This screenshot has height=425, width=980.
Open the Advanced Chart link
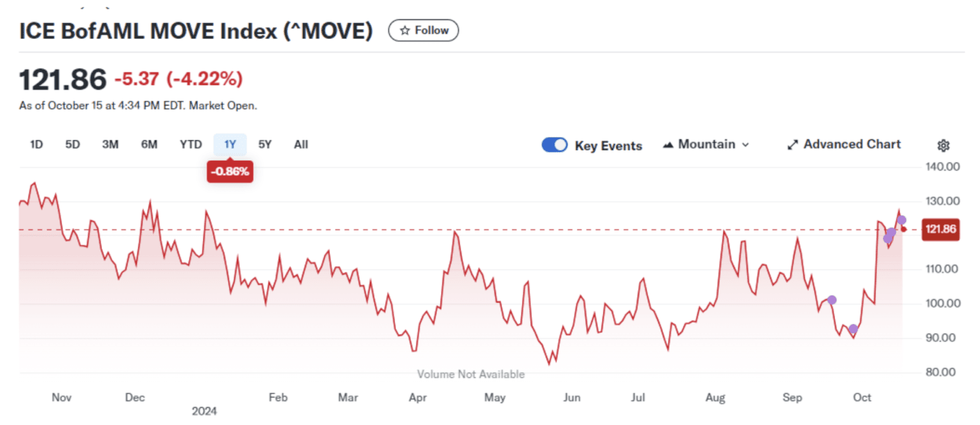click(852, 145)
